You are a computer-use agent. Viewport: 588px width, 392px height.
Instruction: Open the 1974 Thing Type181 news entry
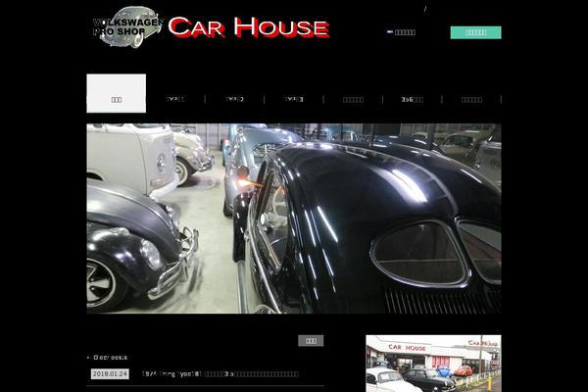pos(220,374)
